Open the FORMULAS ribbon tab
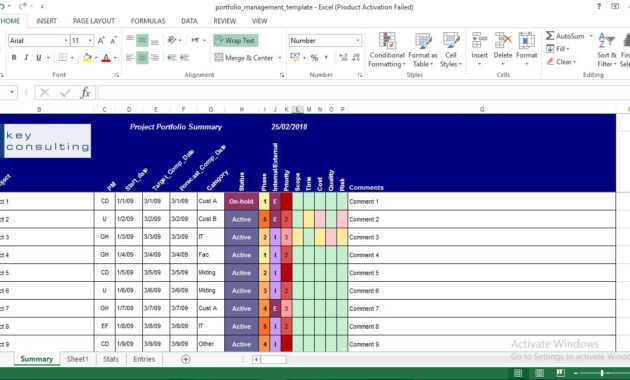The width and height of the screenshot is (630, 380). (x=148, y=21)
